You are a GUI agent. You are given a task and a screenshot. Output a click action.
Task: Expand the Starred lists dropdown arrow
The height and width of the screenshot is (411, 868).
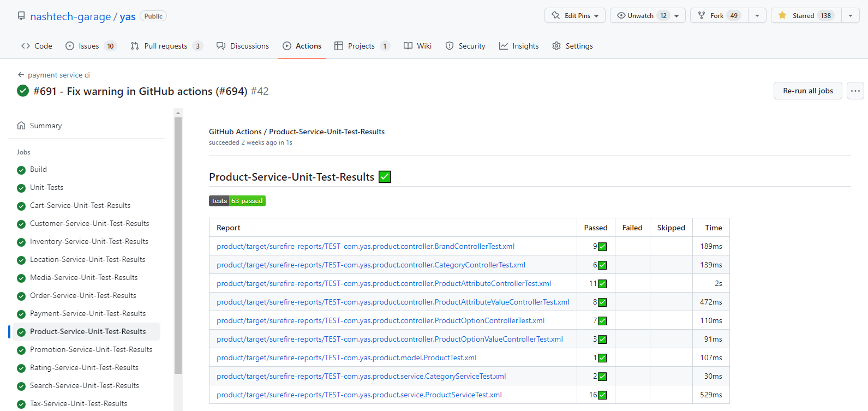coord(851,15)
